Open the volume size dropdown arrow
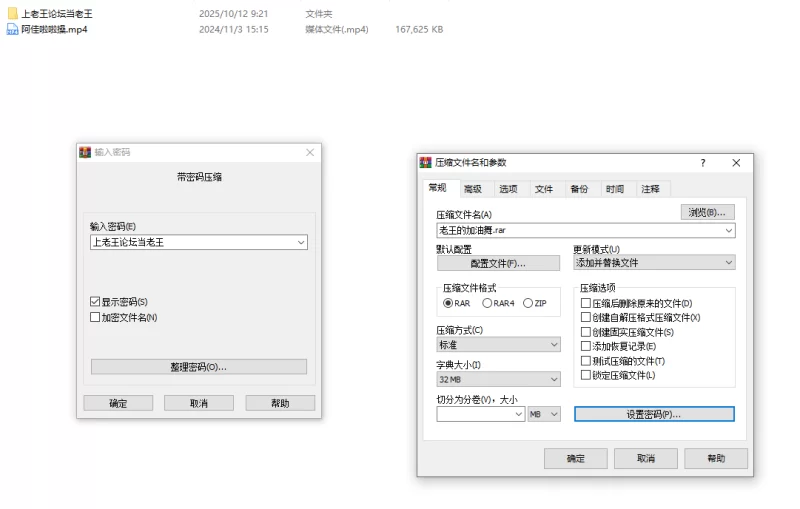Screen dimensions: 800x509 (518, 414)
